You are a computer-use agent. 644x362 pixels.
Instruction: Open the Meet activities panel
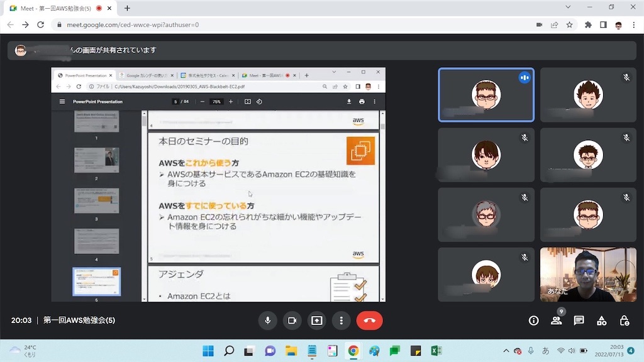601,321
